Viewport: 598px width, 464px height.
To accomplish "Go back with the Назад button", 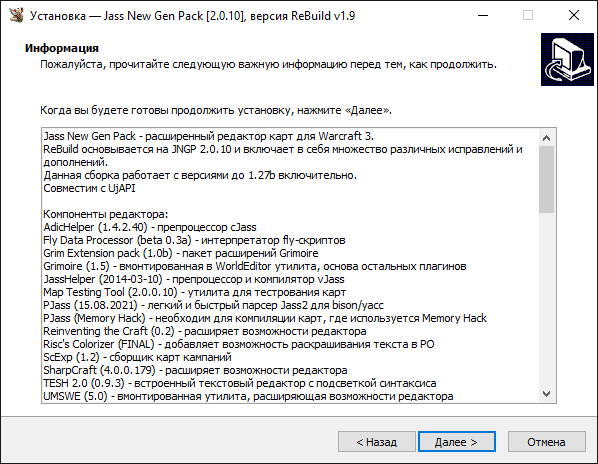I will click(x=377, y=442).
